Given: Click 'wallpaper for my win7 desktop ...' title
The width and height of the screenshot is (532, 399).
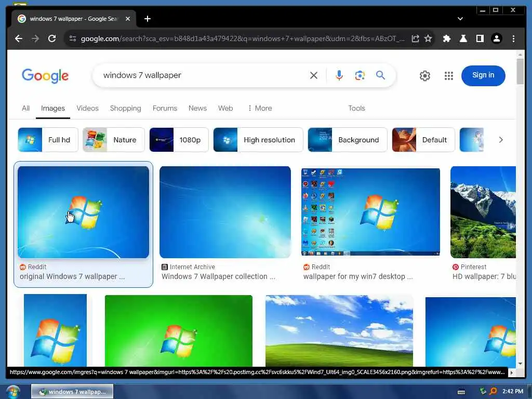Looking at the screenshot, I should click(x=358, y=276).
